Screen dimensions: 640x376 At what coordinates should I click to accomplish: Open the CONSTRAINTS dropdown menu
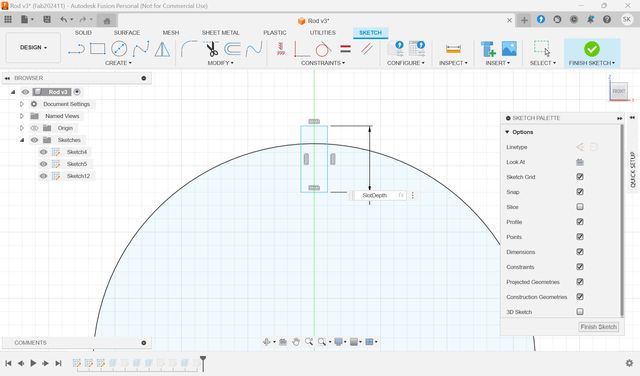coord(323,63)
